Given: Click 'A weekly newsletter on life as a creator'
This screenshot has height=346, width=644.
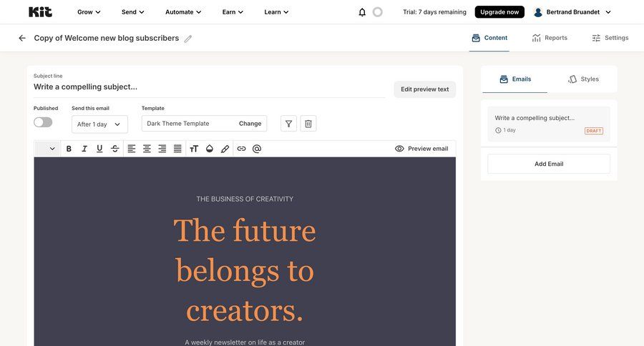Looking at the screenshot, I should coord(245,342).
